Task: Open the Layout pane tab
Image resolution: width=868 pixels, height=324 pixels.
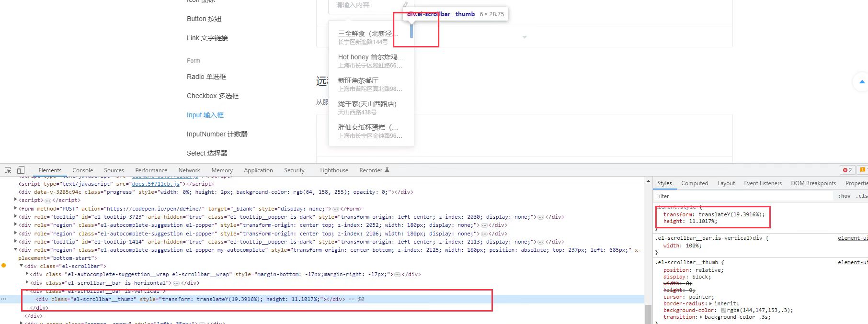Action: [726, 183]
